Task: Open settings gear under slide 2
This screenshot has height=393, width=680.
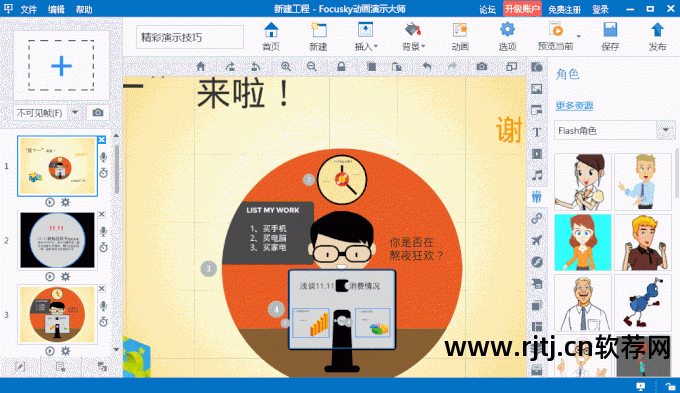Action: (65, 276)
